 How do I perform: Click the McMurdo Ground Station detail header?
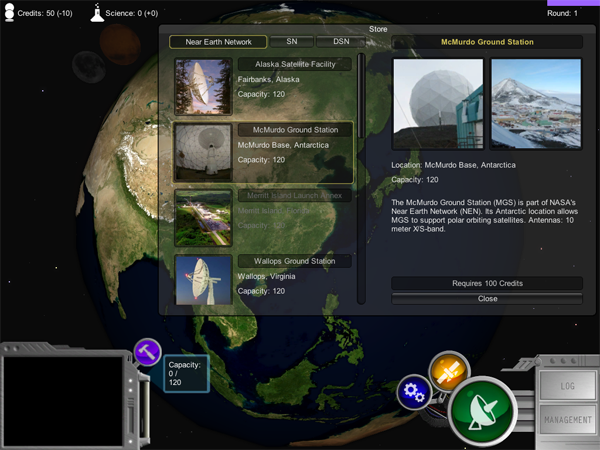coord(487,42)
